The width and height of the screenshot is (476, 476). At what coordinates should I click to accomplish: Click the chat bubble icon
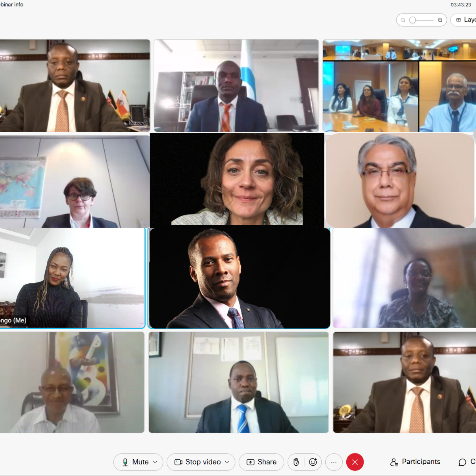click(x=462, y=462)
